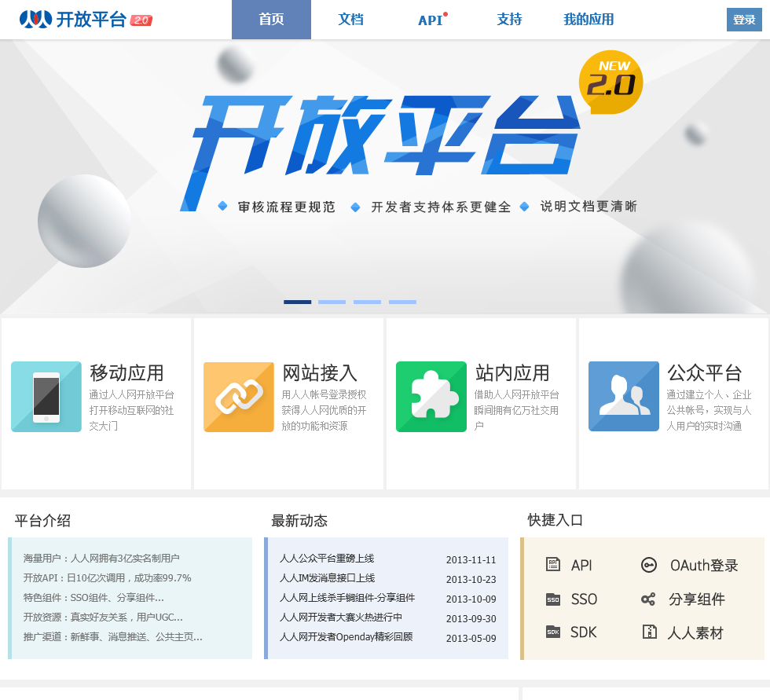The height and width of the screenshot is (700, 770).
Task: Open the 站内应用 puzzle piece icon
Action: coord(431,397)
